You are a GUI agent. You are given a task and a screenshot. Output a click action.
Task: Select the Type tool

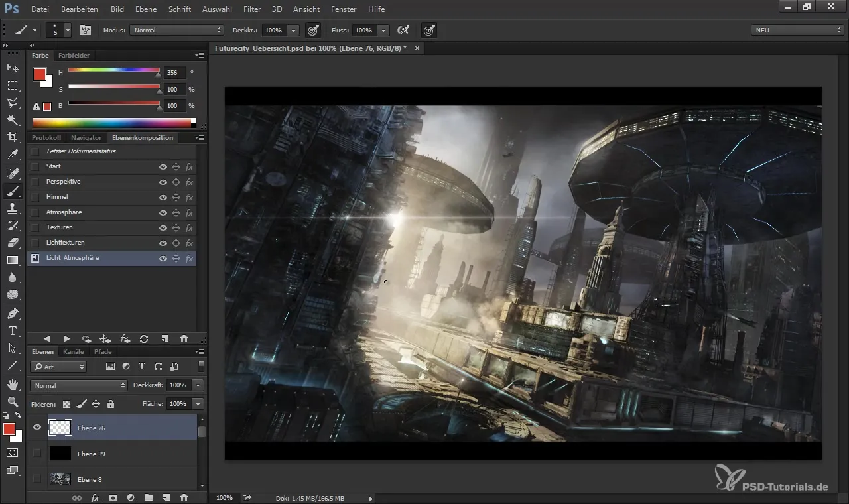(x=13, y=330)
